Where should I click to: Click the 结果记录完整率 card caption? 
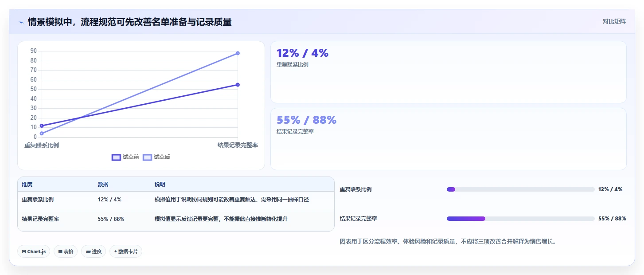[x=295, y=132]
